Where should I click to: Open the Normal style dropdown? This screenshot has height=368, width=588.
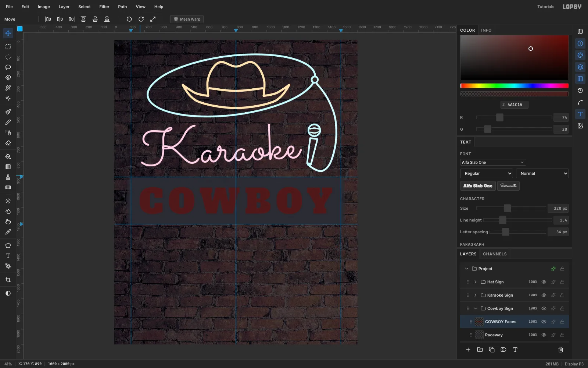coord(542,173)
